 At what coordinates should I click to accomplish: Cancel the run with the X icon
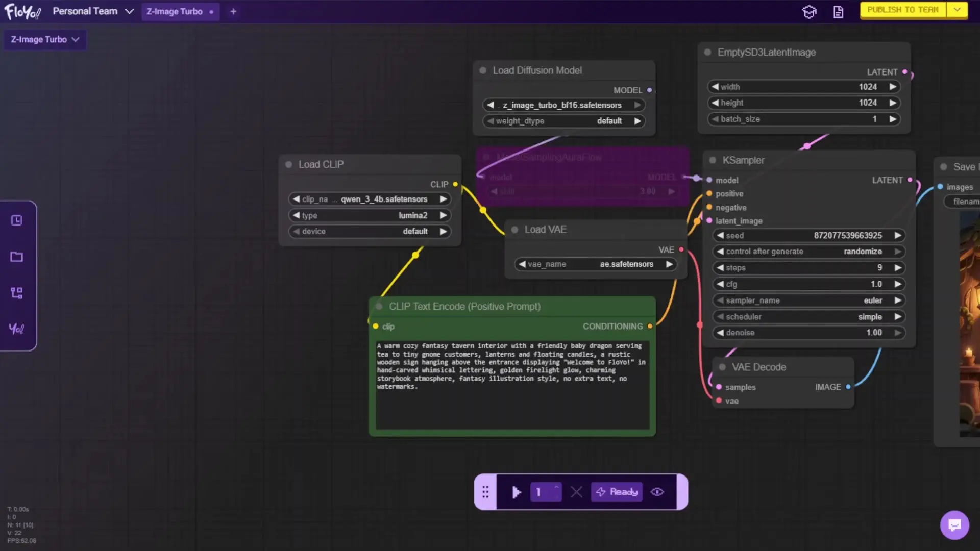pyautogui.click(x=576, y=492)
